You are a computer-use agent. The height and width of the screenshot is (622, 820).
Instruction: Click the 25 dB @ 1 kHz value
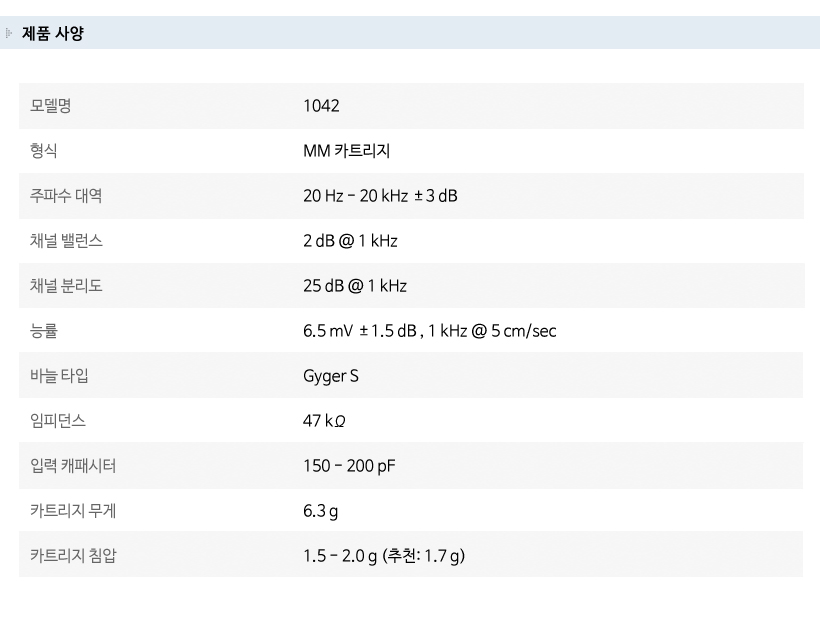coord(355,286)
